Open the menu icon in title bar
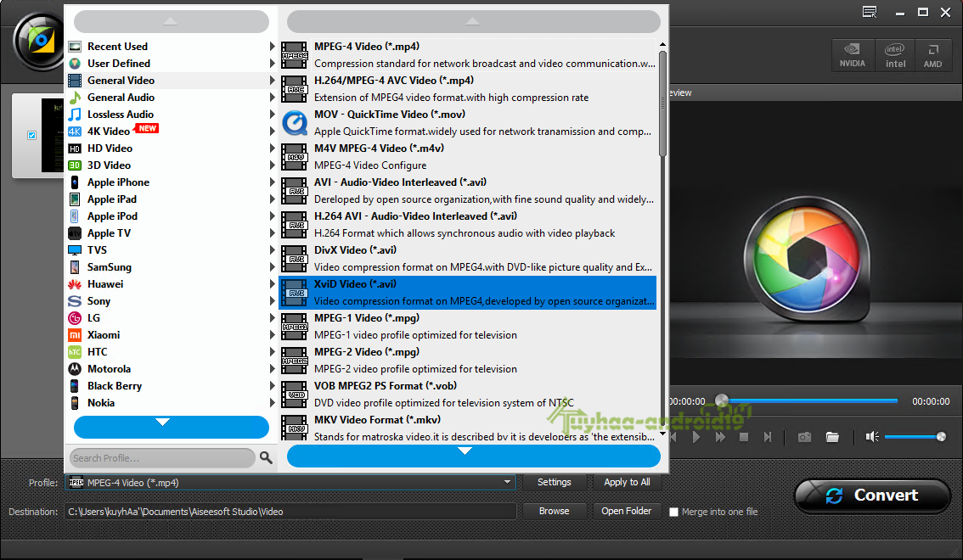Viewport: 963px width, 560px height. click(x=870, y=12)
